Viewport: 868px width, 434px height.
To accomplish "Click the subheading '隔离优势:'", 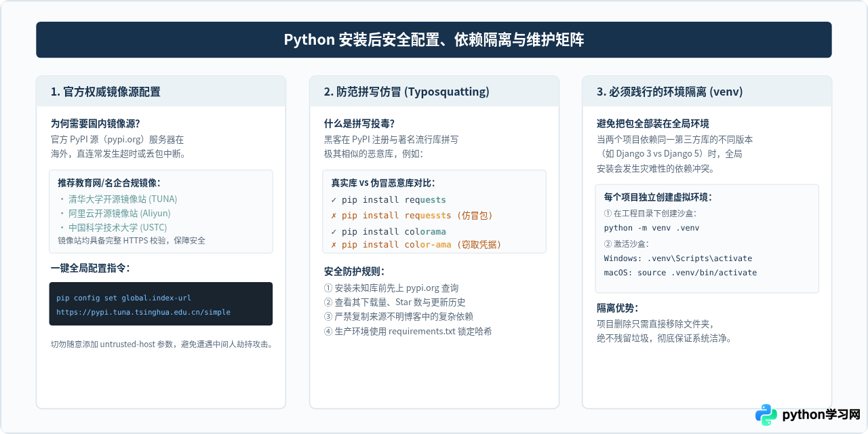I will tap(617, 307).
